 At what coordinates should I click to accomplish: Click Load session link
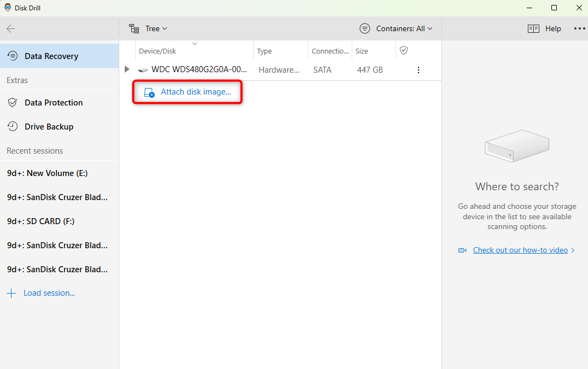(x=49, y=293)
